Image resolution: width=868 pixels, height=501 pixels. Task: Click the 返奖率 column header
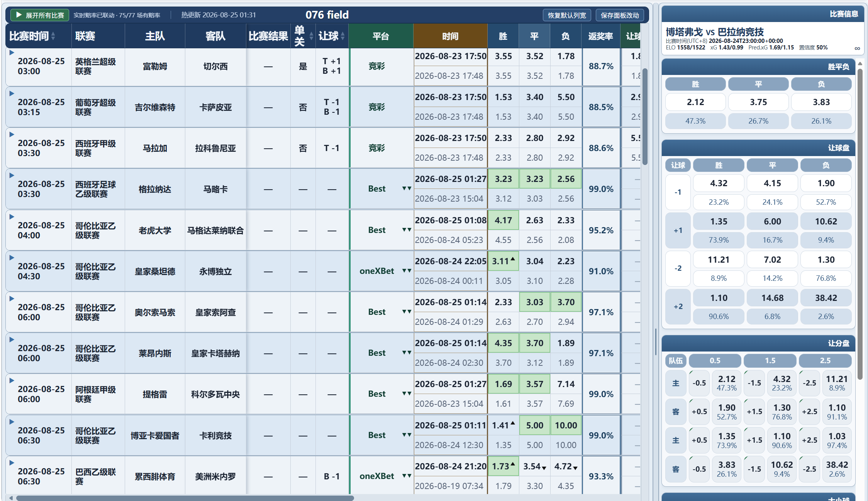601,36
